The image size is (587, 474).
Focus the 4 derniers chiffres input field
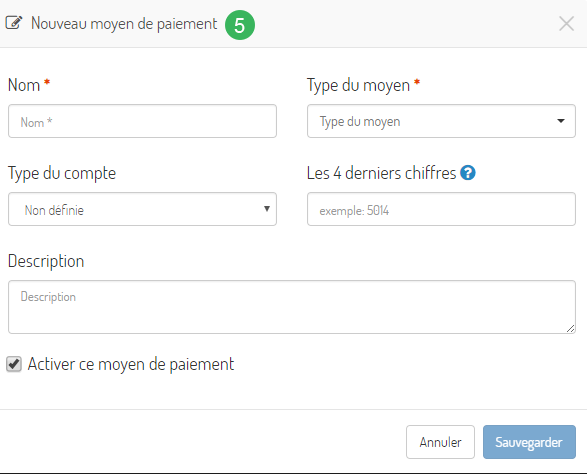441,209
